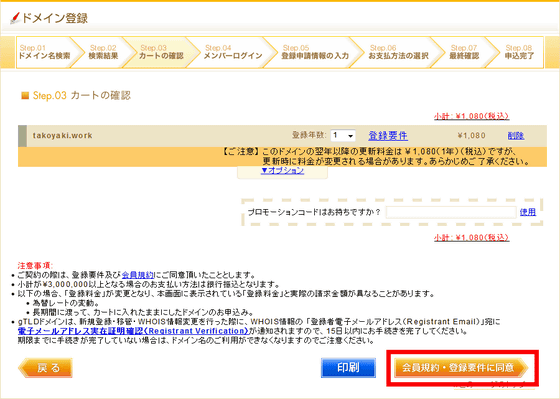Click the promotion code input field
The height and width of the screenshot is (399, 560).
point(451,212)
